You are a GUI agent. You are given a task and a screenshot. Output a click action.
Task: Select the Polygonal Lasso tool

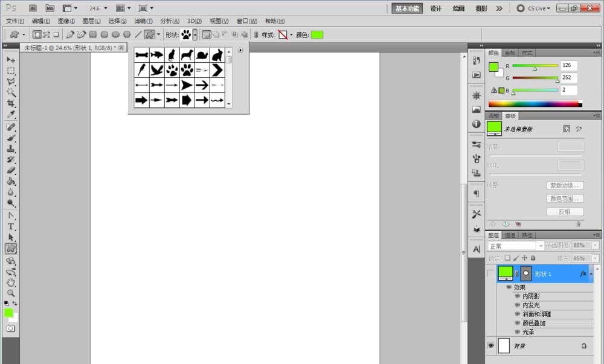[x=11, y=81]
